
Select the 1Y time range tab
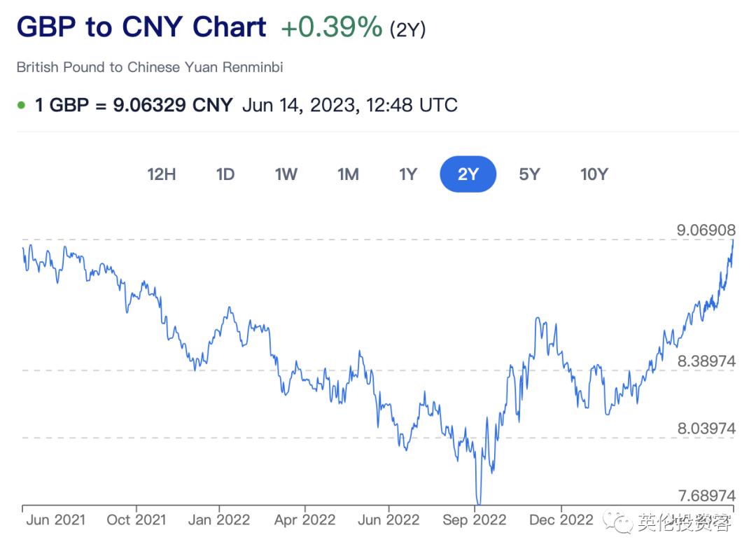(x=408, y=174)
